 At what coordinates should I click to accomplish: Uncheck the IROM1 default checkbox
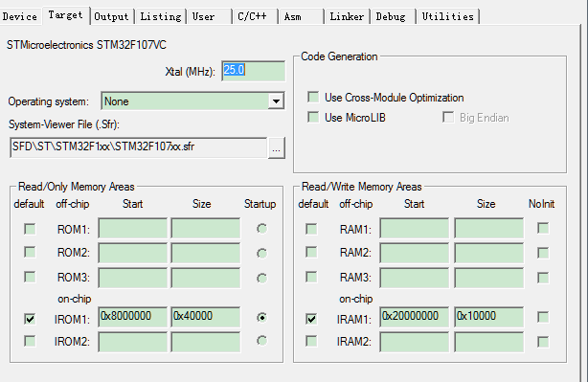pos(30,319)
